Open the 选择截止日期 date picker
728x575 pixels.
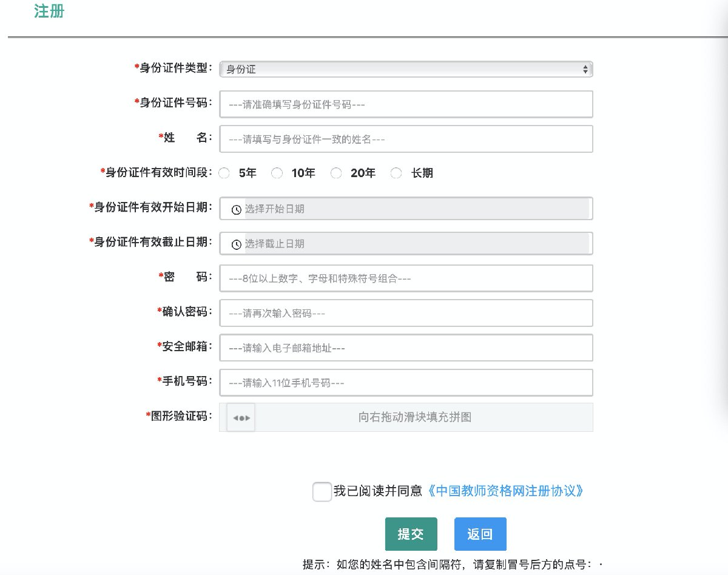pos(416,244)
